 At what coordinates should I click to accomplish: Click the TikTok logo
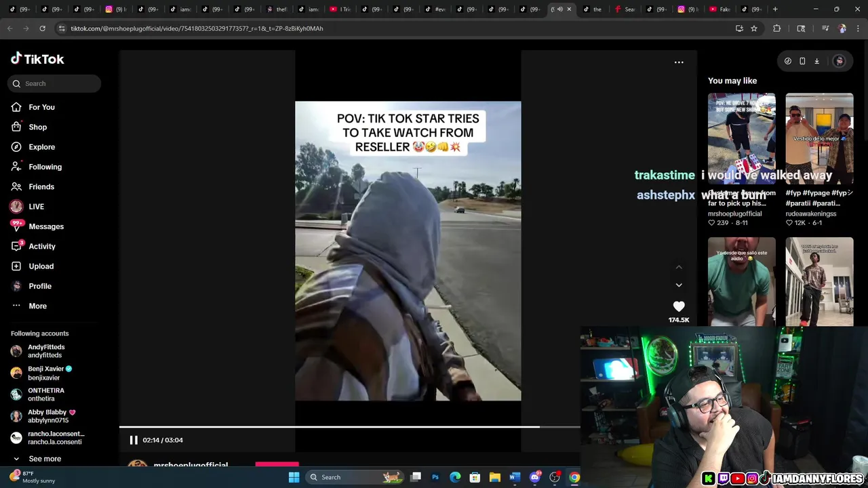37,59
